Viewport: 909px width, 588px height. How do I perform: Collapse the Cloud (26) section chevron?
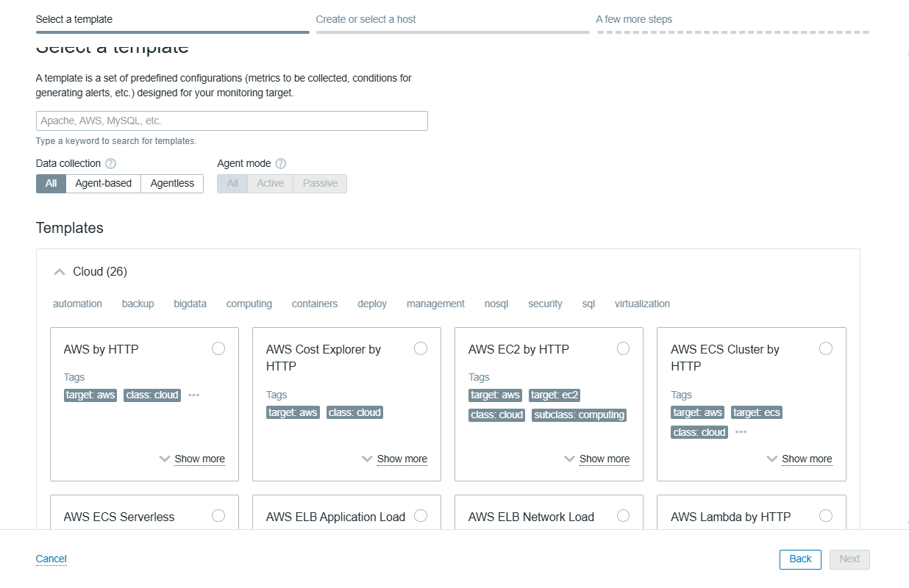(x=60, y=272)
